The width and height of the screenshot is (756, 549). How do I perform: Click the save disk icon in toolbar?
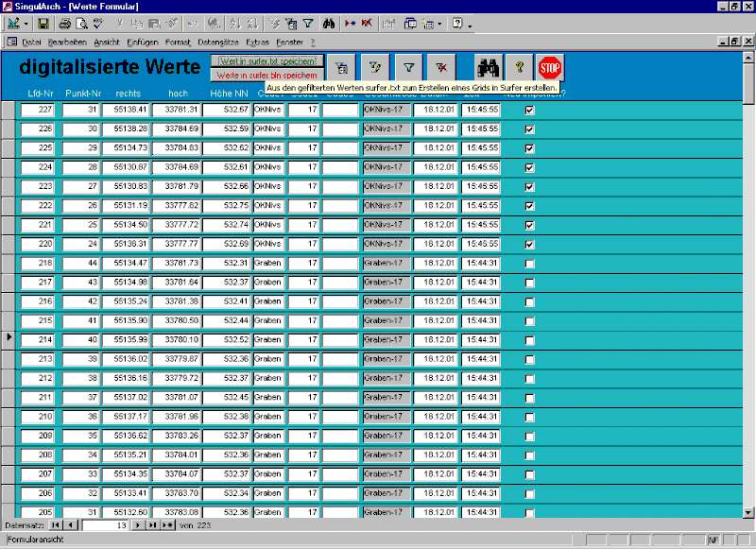pos(43,24)
